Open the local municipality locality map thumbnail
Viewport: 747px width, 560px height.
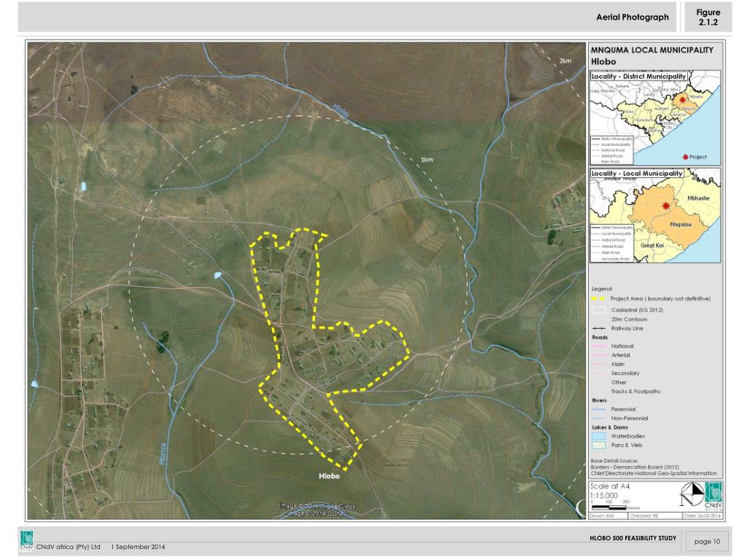(x=655, y=215)
